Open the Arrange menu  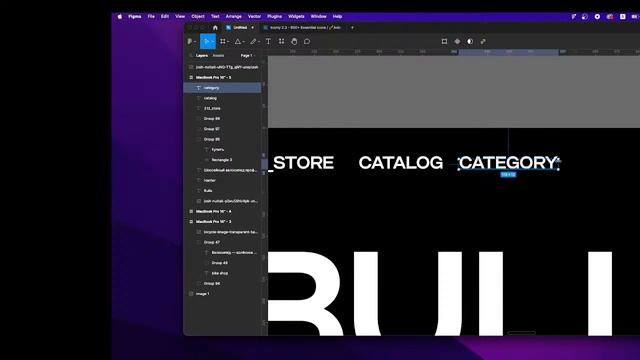click(233, 16)
